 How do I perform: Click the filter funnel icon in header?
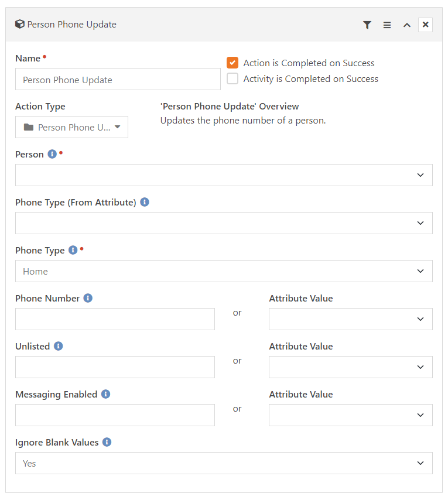pos(367,25)
